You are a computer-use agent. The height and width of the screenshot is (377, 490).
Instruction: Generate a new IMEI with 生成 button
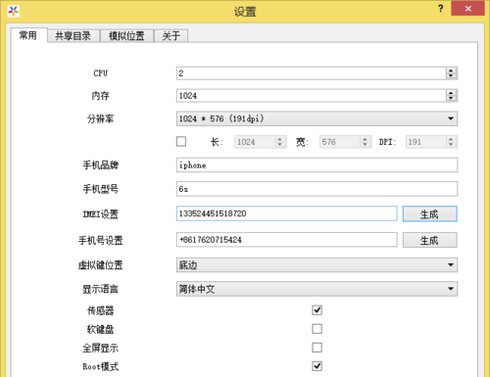tap(430, 214)
